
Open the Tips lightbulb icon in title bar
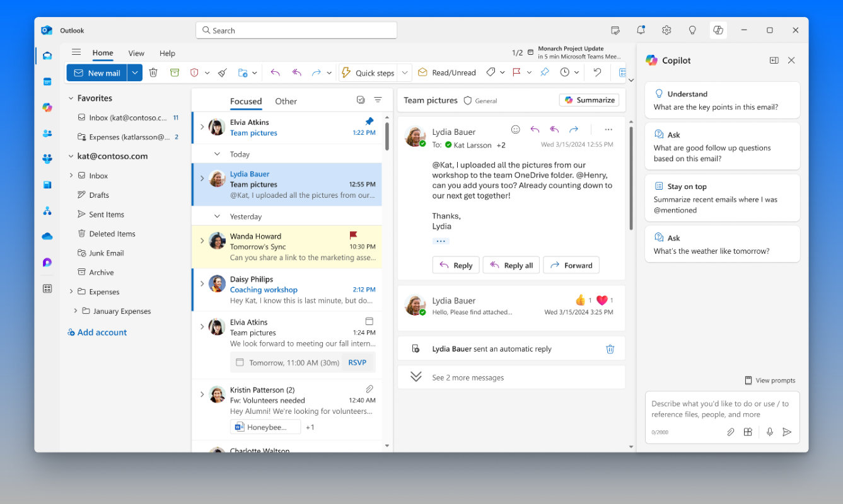[692, 30]
